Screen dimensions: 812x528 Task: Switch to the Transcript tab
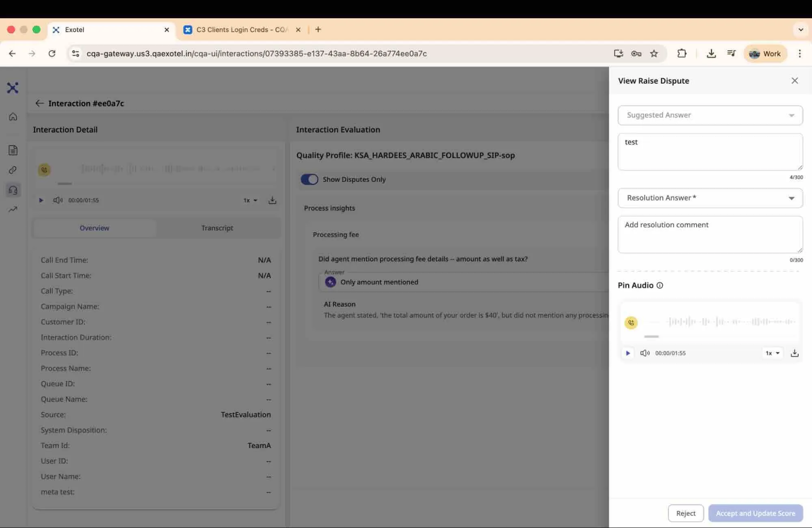point(217,228)
